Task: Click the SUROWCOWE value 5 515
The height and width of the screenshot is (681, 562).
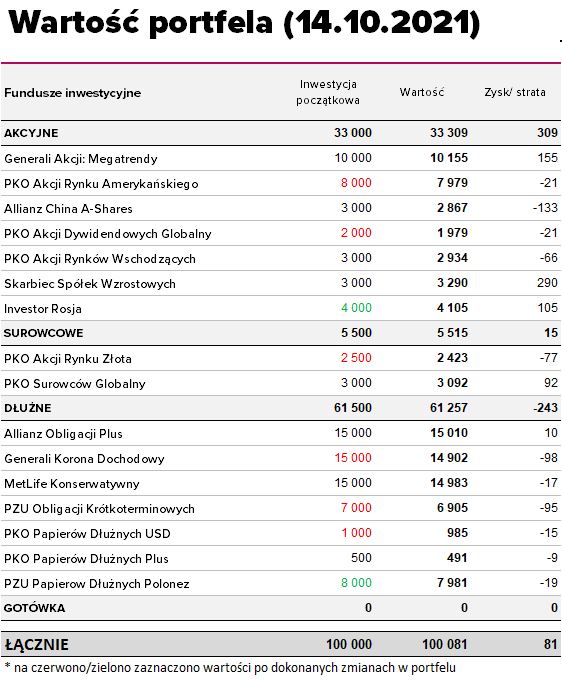Action: tap(452, 333)
